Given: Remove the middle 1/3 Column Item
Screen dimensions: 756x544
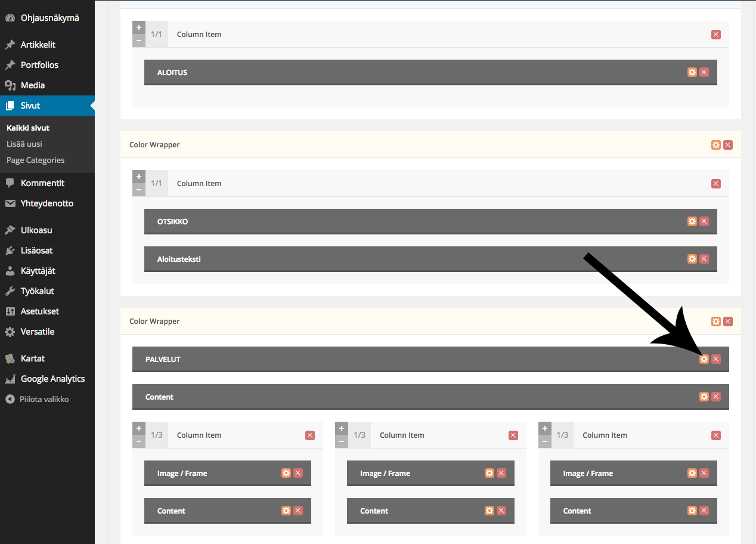Looking at the screenshot, I should (513, 435).
